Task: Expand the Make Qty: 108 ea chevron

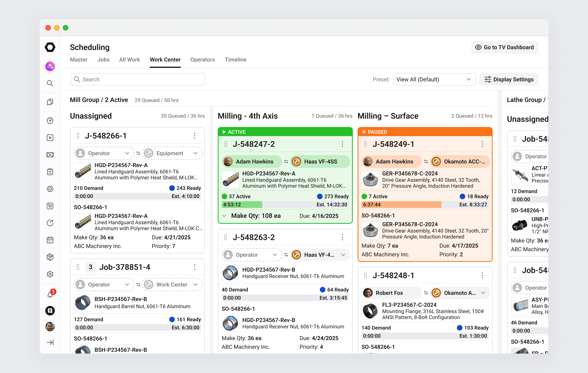Action: [x=224, y=216]
